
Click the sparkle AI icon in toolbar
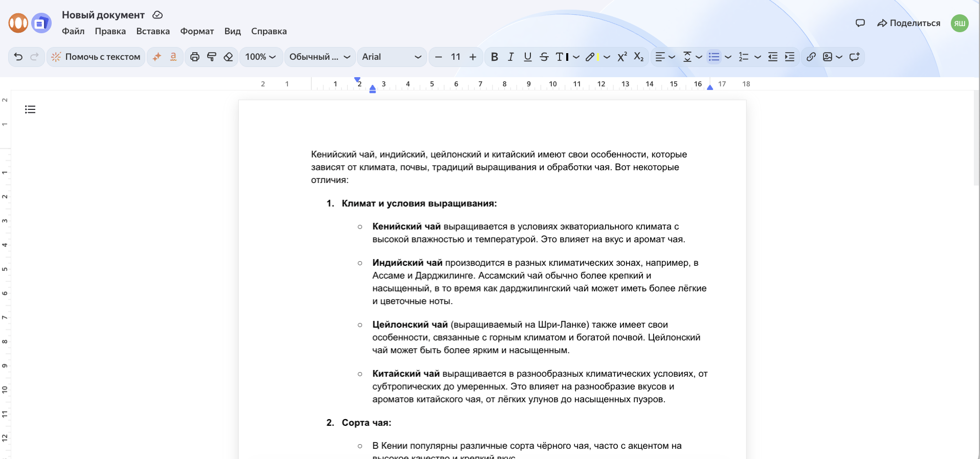(x=157, y=57)
